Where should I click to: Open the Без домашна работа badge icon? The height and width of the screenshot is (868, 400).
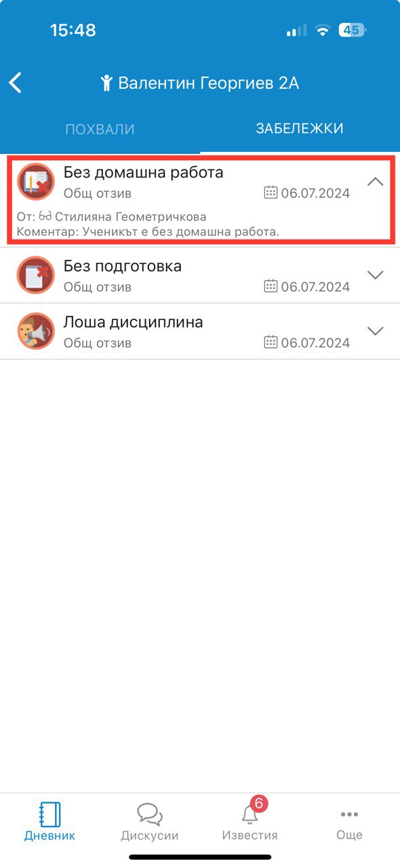(35, 182)
